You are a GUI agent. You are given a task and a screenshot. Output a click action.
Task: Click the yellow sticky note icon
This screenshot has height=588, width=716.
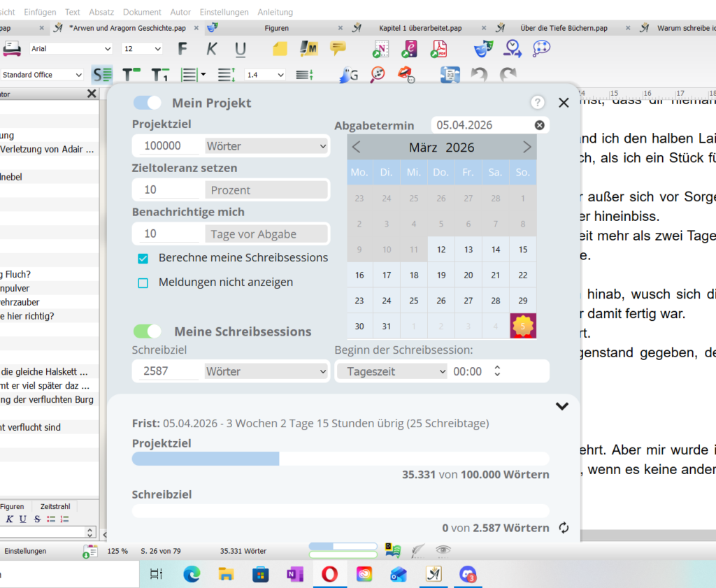click(x=280, y=49)
